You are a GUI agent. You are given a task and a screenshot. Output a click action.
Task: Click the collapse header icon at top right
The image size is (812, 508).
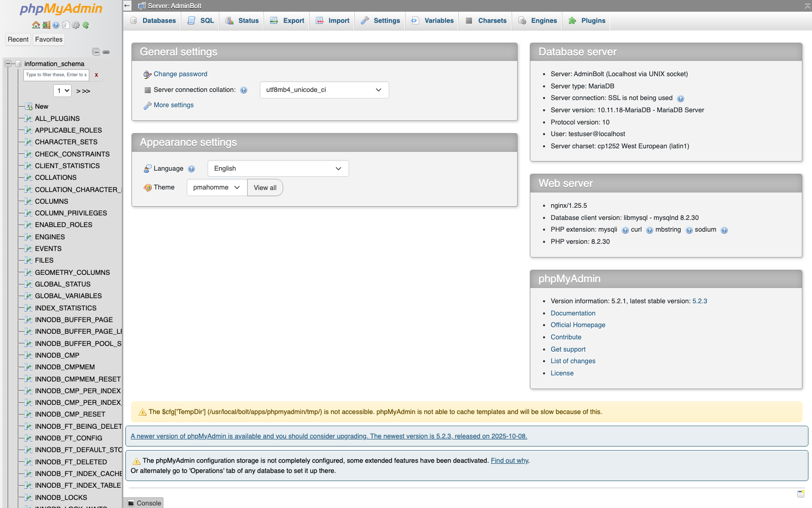807,6
